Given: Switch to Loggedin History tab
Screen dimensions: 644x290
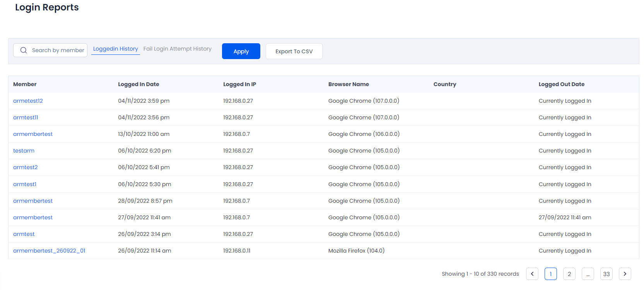Looking at the screenshot, I should [x=116, y=49].
